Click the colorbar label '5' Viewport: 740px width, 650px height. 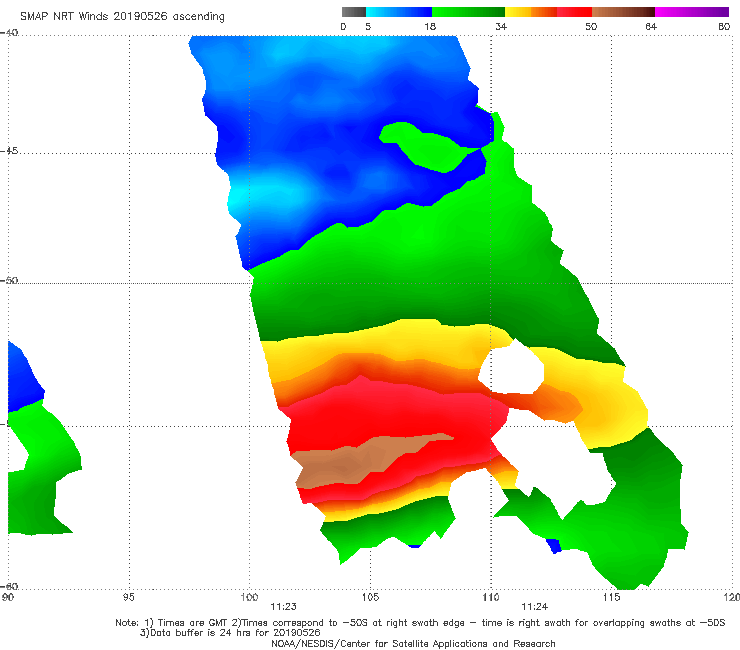pos(368,26)
